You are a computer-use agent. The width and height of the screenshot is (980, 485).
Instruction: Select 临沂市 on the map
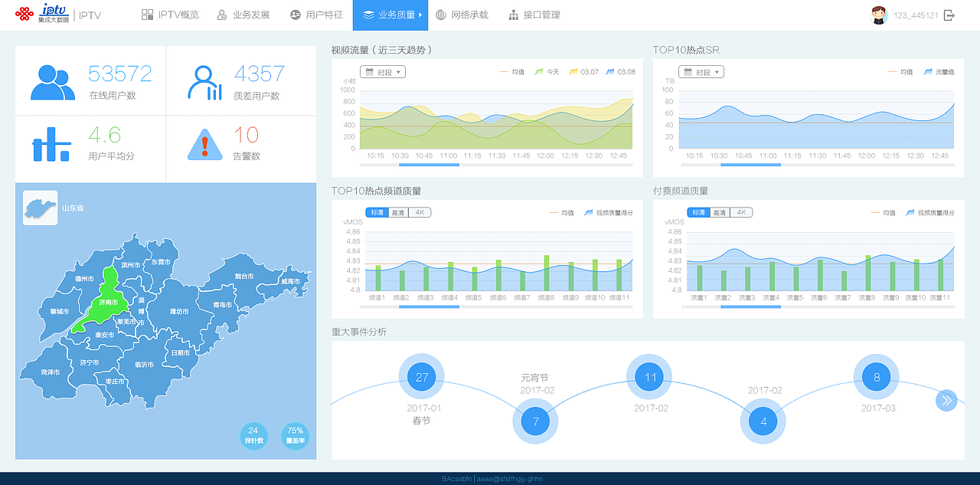point(145,365)
